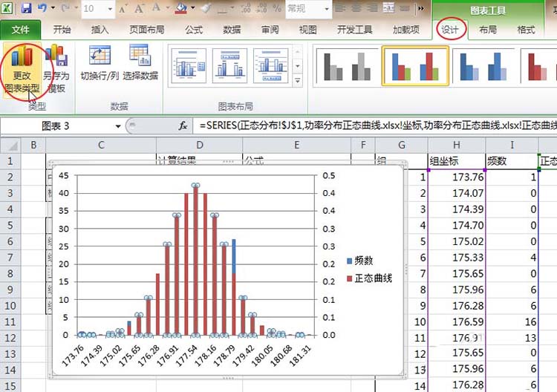Switch to the 插入 ribbon tab
This screenshot has height=392, width=557.
(x=100, y=30)
